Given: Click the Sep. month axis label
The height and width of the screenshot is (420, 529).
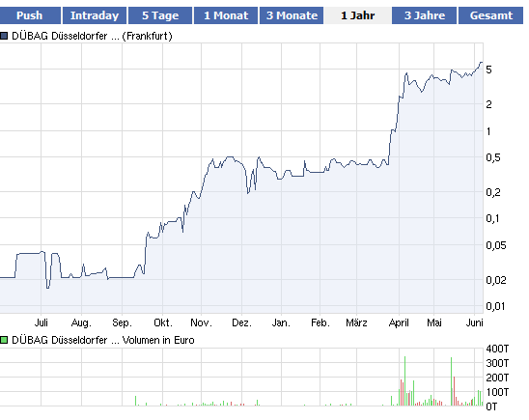Looking at the screenshot, I should 123,322.
